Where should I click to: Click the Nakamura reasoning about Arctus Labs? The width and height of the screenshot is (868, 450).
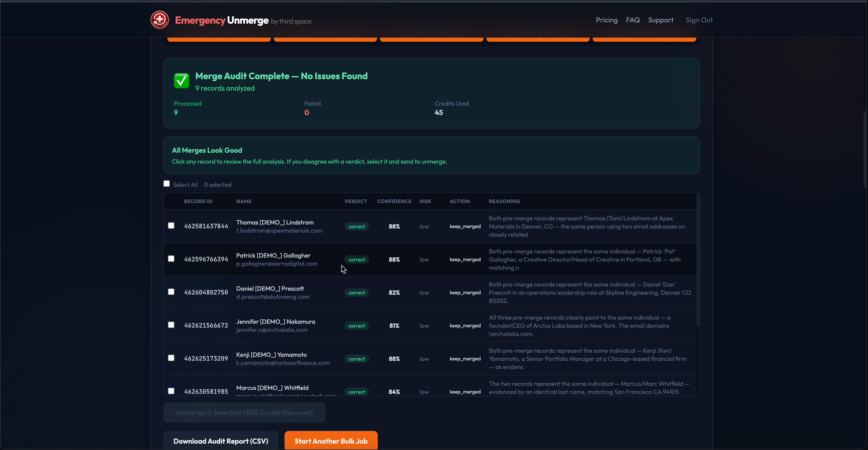coord(579,326)
